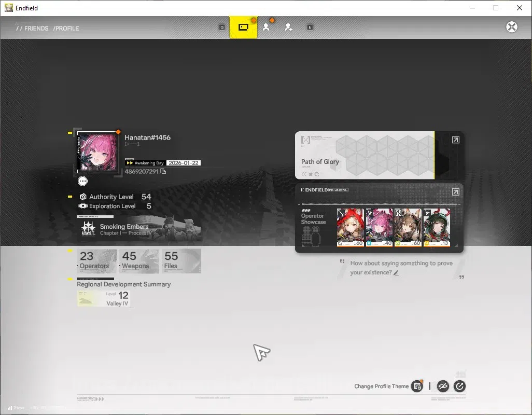
Task: Select the green-haired operator level 13 card
Action: (x=437, y=227)
